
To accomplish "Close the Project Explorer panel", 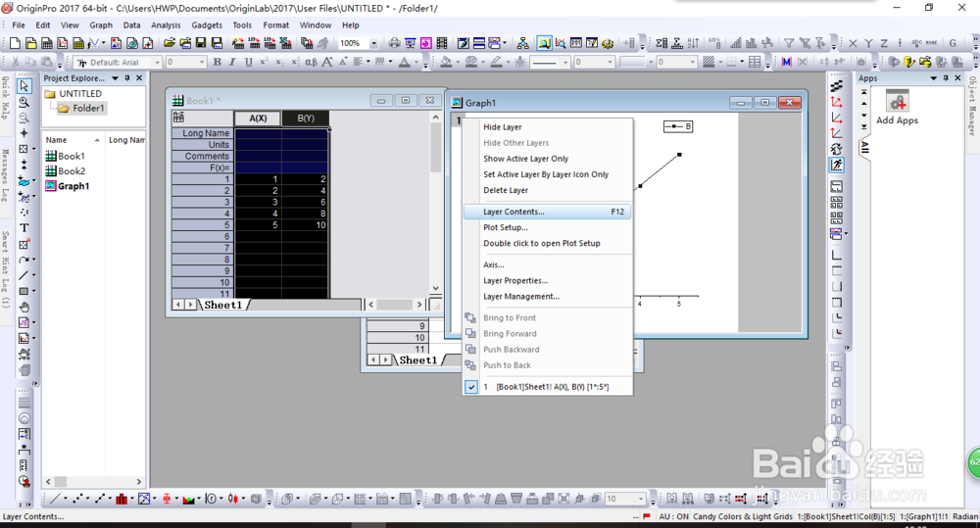I will (x=139, y=78).
